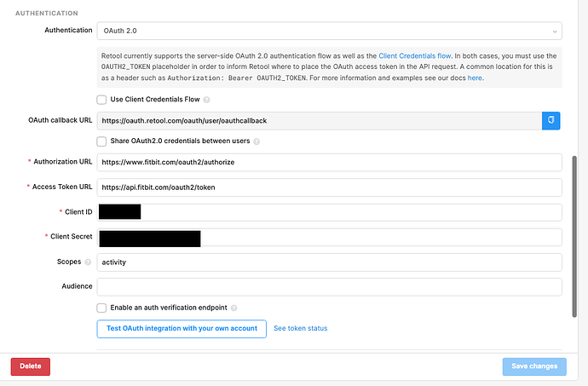Open help tooltip for Share OAuth2.0 credentials
This screenshot has width=588, height=386.
click(257, 141)
